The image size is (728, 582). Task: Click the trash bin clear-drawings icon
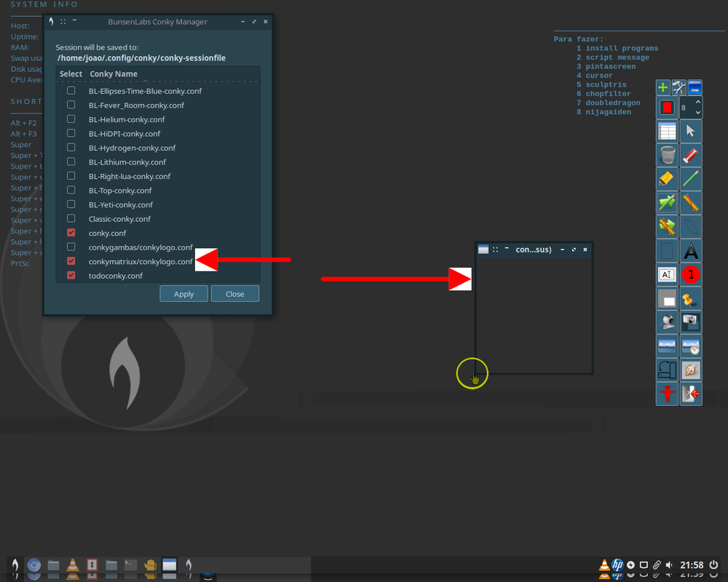pyautogui.click(x=667, y=155)
